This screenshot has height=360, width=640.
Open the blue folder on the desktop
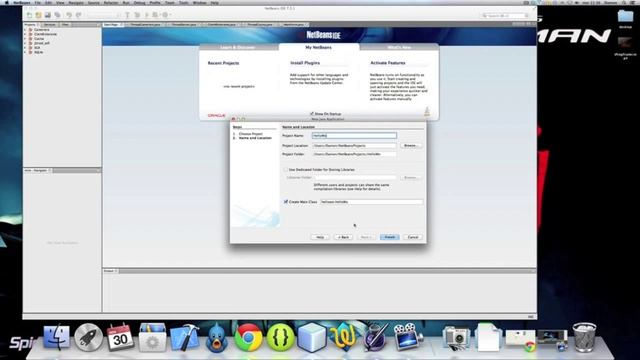point(625,17)
